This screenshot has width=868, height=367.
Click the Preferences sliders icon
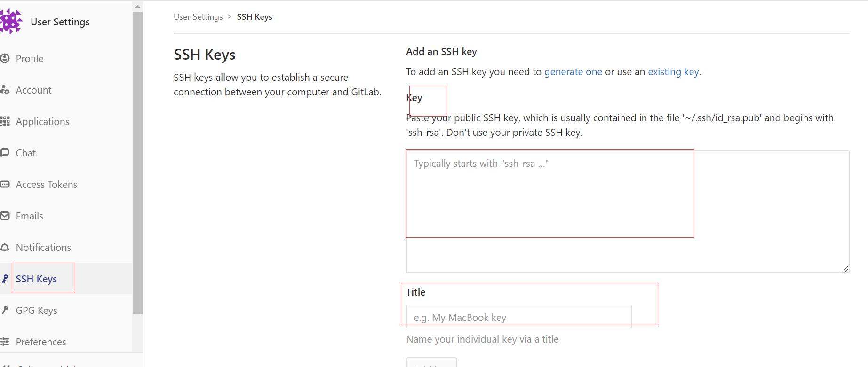point(5,342)
